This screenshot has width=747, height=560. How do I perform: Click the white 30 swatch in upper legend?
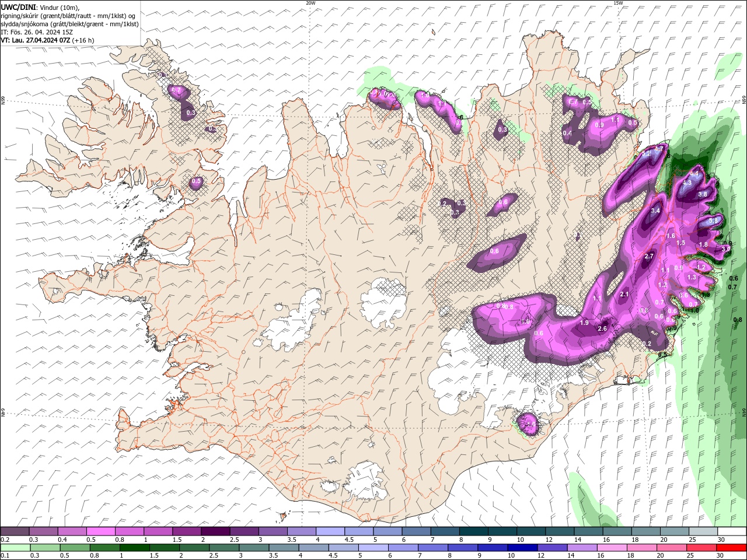pos(732,531)
